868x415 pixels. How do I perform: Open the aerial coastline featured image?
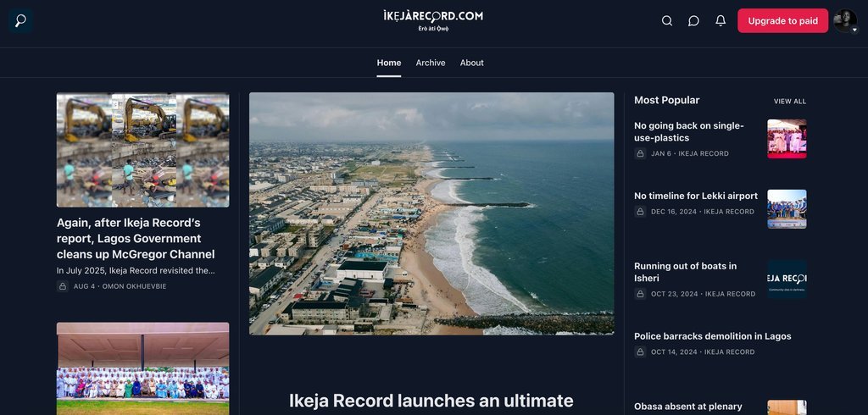click(x=431, y=213)
